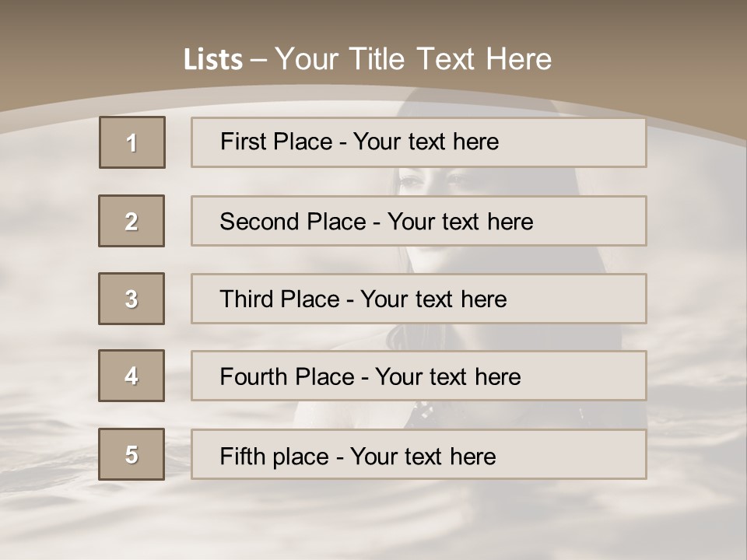
Task: Click the slide title text
Action: click(367, 59)
